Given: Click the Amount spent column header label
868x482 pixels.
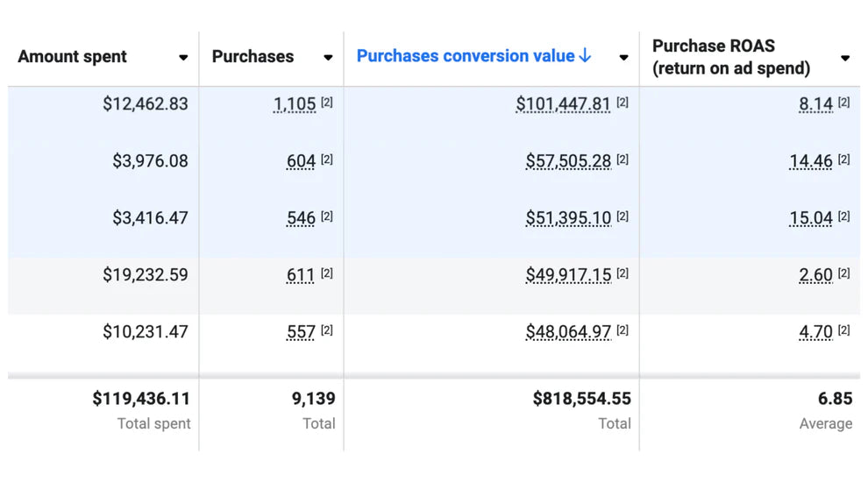Looking at the screenshot, I should pyautogui.click(x=72, y=57).
